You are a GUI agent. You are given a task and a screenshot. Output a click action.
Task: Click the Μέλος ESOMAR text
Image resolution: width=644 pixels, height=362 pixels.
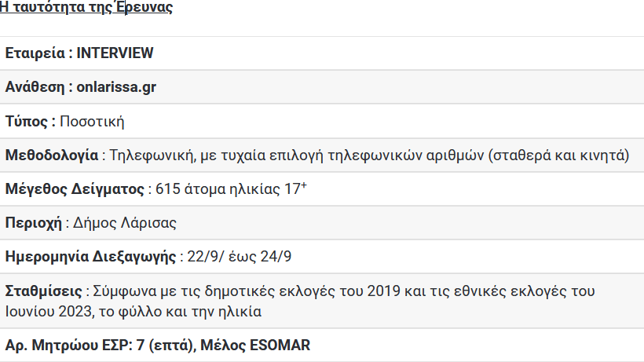pyautogui.click(x=255, y=346)
